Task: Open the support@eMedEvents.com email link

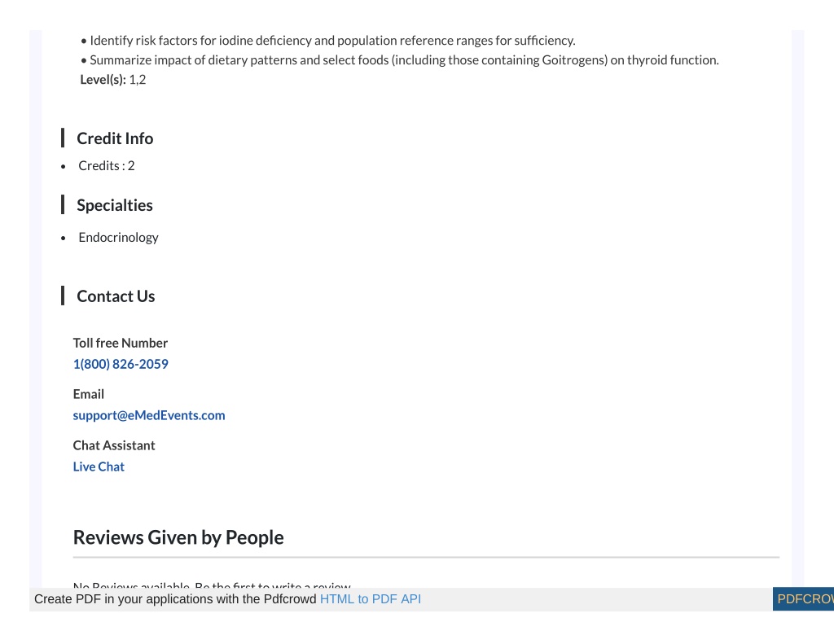Action: [149, 415]
